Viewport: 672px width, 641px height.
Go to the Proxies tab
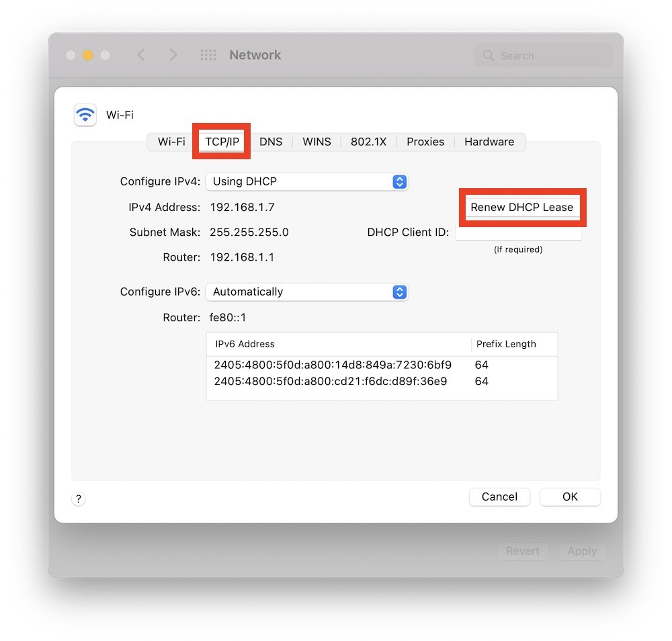coord(425,142)
